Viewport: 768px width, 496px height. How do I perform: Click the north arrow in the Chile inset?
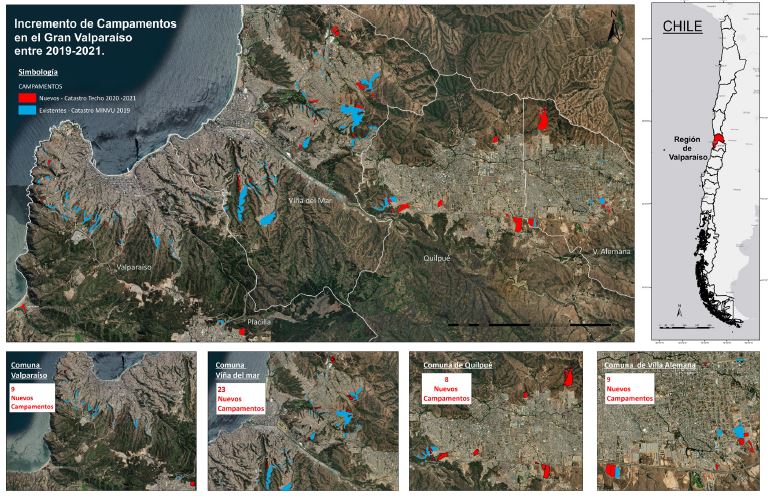pyautogui.click(x=678, y=310)
